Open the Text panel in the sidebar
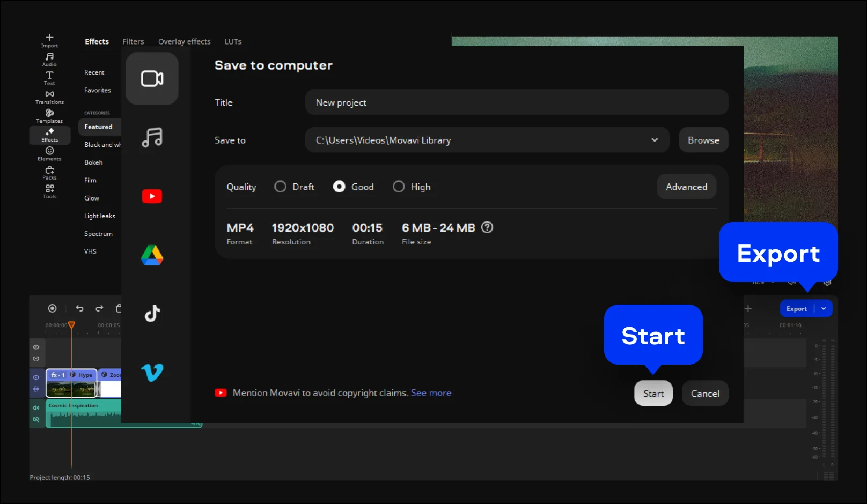 [49, 78]
